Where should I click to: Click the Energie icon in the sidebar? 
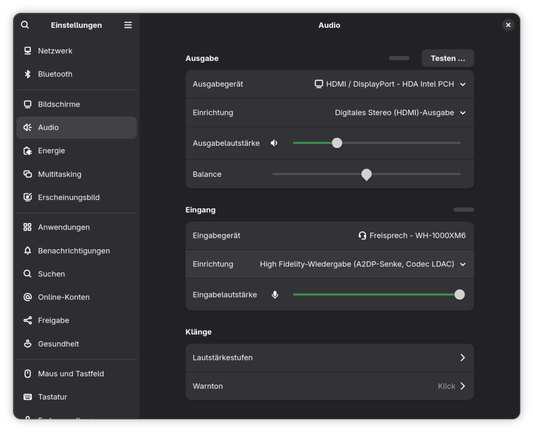click(x=28, y=151)
